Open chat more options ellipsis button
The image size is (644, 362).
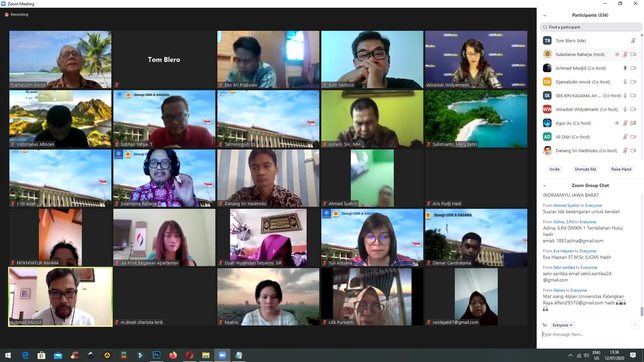tap(635, 325)
